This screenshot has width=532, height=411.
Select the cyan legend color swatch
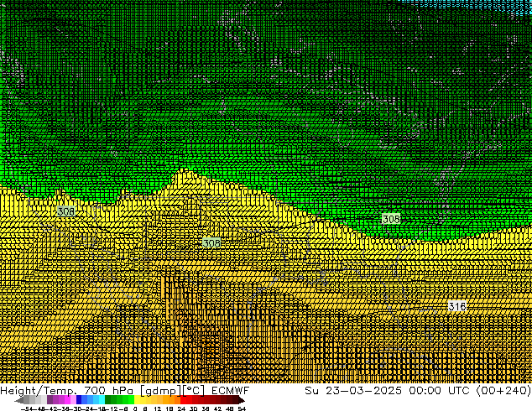coord(102,400)
